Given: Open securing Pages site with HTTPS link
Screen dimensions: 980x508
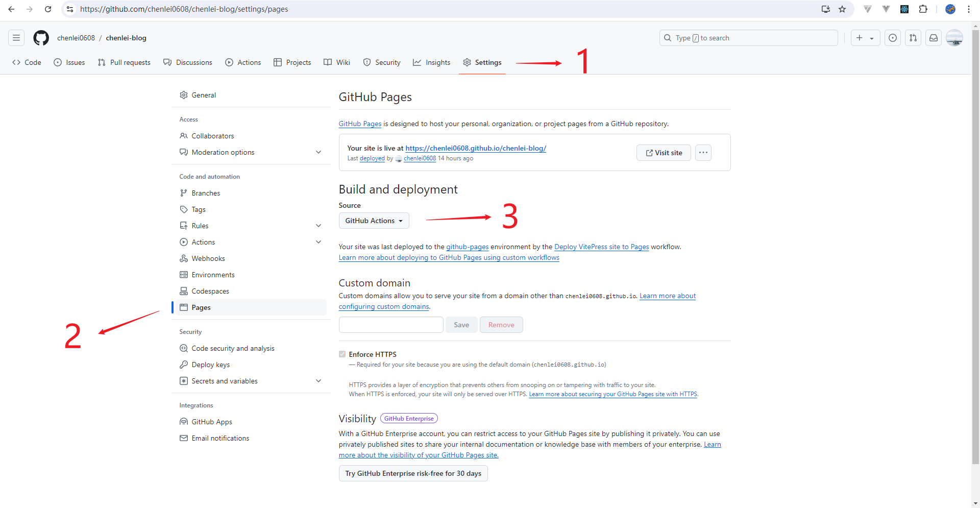Looking at the screenshot, I should coord(613,394).
